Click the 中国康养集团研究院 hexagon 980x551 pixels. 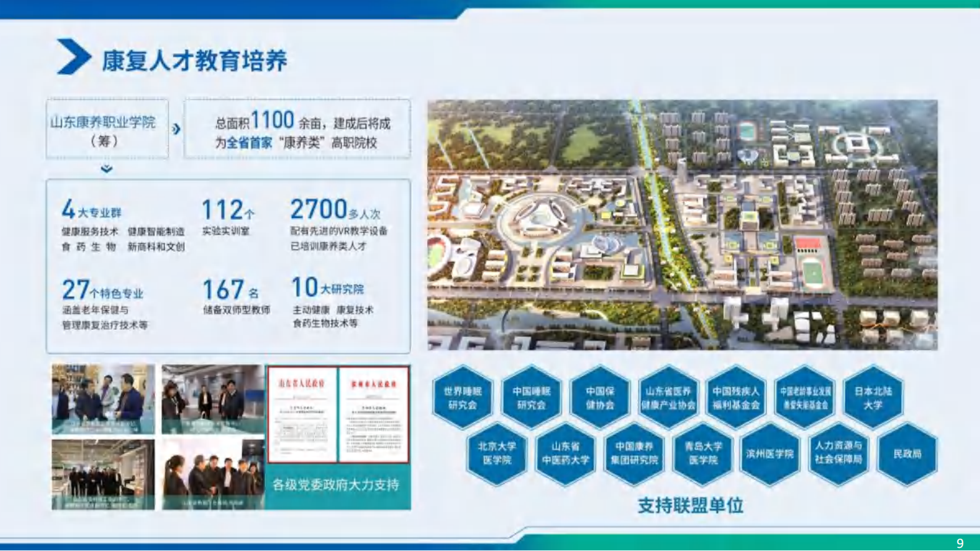634,453
